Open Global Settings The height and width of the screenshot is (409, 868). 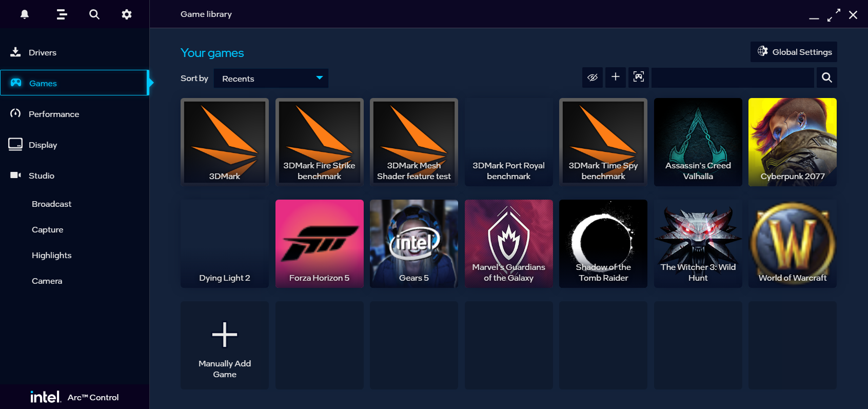click(794, 52)
